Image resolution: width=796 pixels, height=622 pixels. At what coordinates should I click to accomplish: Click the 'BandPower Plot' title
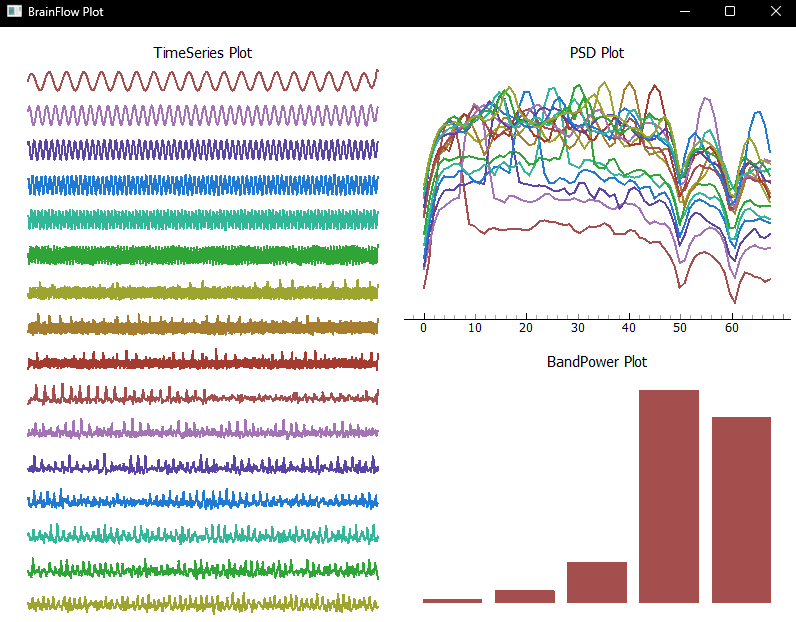pyautogui.click(x=596, y=362)
